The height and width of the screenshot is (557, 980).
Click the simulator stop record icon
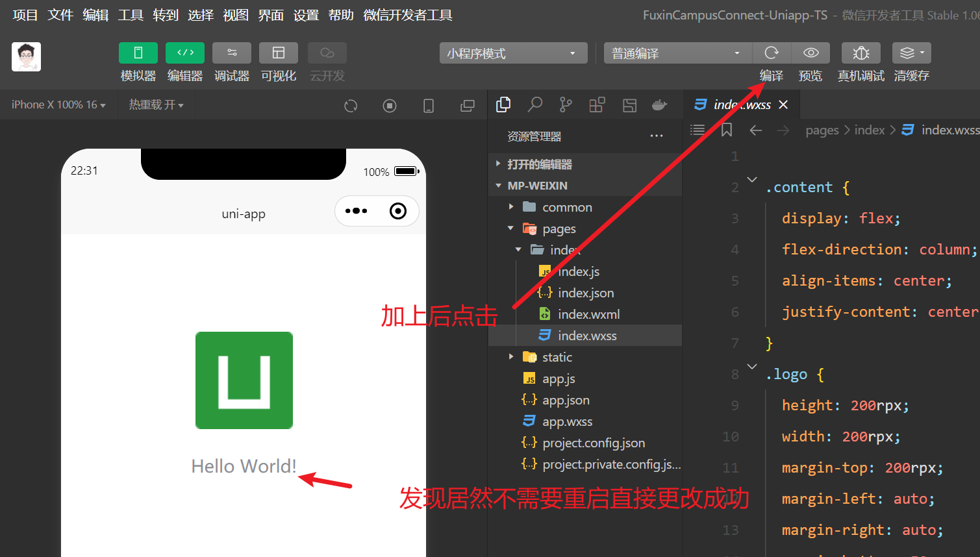point(390,106)
